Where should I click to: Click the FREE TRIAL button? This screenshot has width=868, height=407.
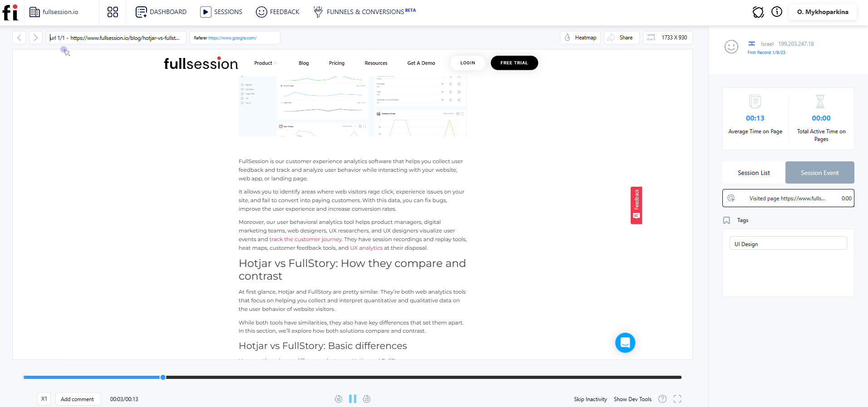point(514,63)
